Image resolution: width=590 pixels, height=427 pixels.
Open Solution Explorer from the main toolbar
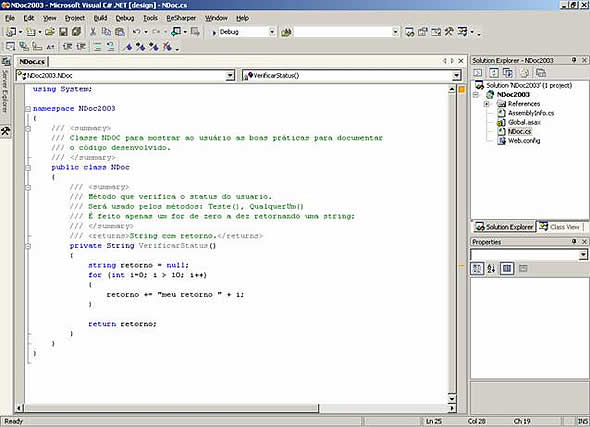(x=410, y=32)
